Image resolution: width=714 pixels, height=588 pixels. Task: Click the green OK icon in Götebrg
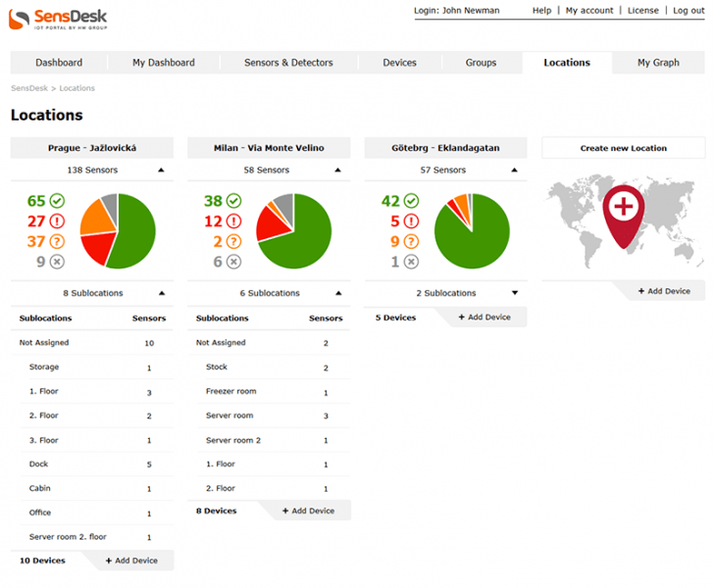pyautogui.click(x=411, y=201)
